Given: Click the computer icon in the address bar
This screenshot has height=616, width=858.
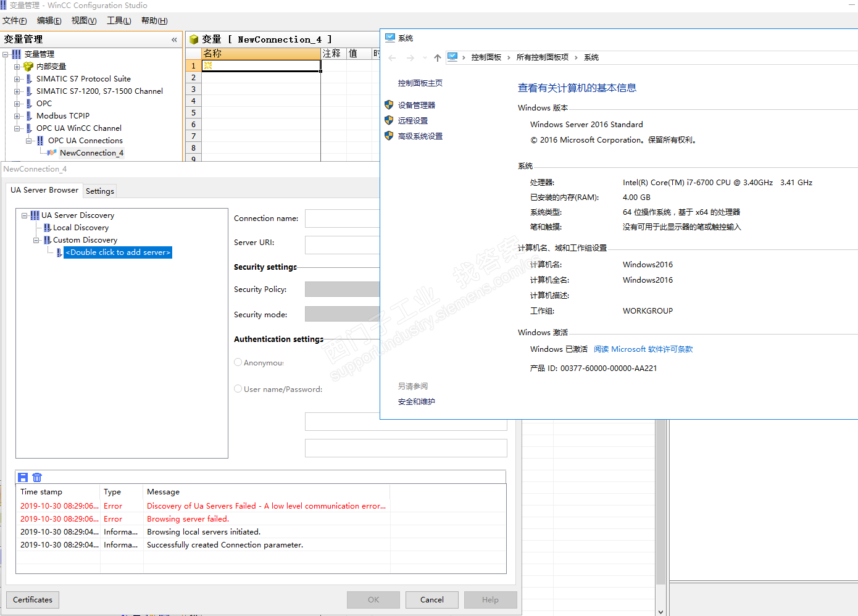Looking at the screenshot, I should coord(452,57).
